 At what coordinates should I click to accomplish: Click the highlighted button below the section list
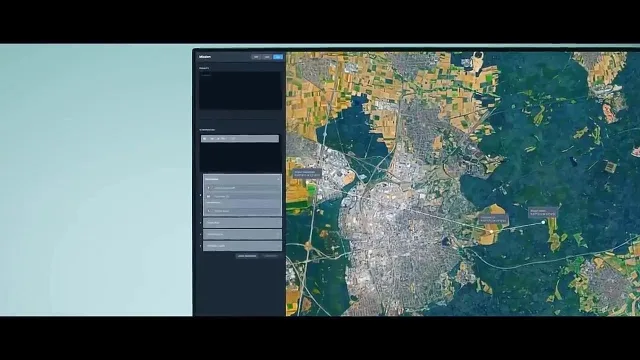(x=247, y=256)
